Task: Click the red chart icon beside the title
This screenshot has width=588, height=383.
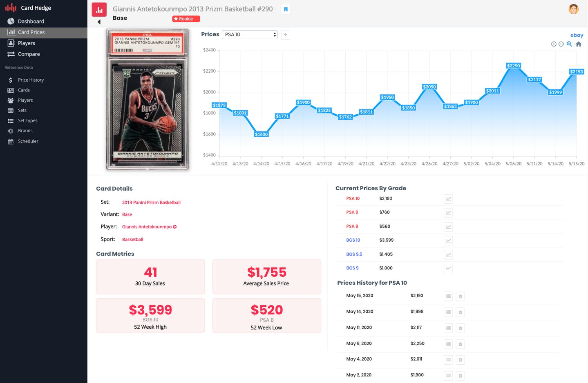Action: click(99, 10)
